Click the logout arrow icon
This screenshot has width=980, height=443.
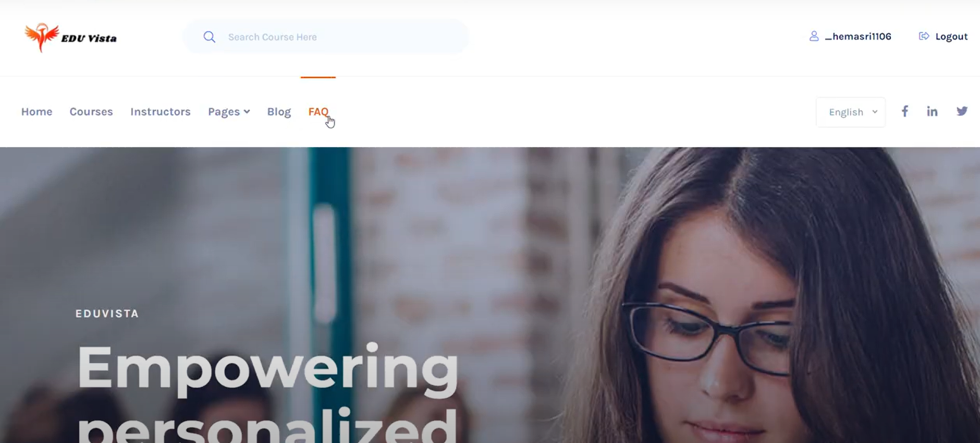(x=924, y=36)
